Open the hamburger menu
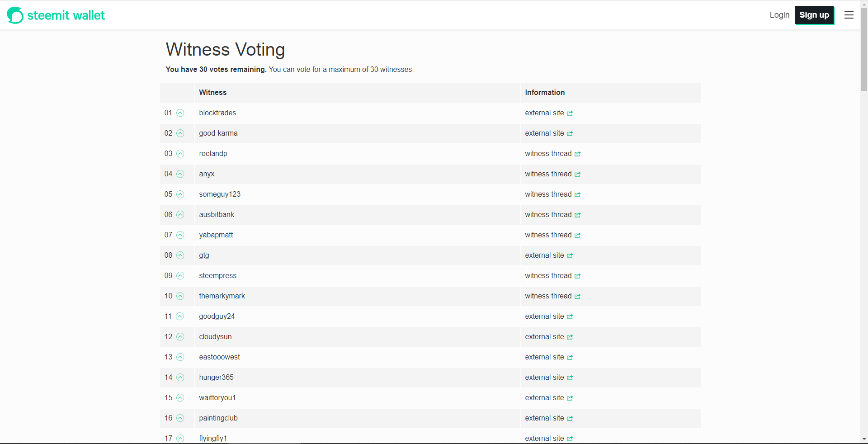 point(849,15)
